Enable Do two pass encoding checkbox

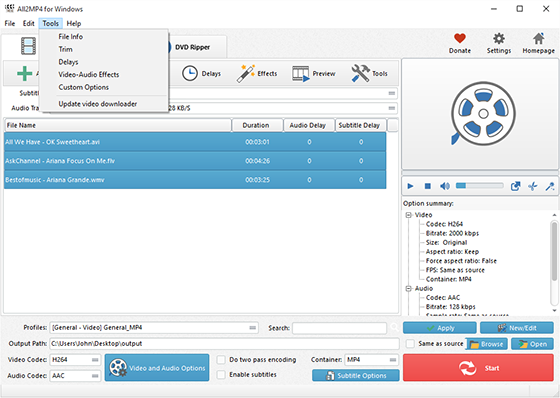point(221,359)
